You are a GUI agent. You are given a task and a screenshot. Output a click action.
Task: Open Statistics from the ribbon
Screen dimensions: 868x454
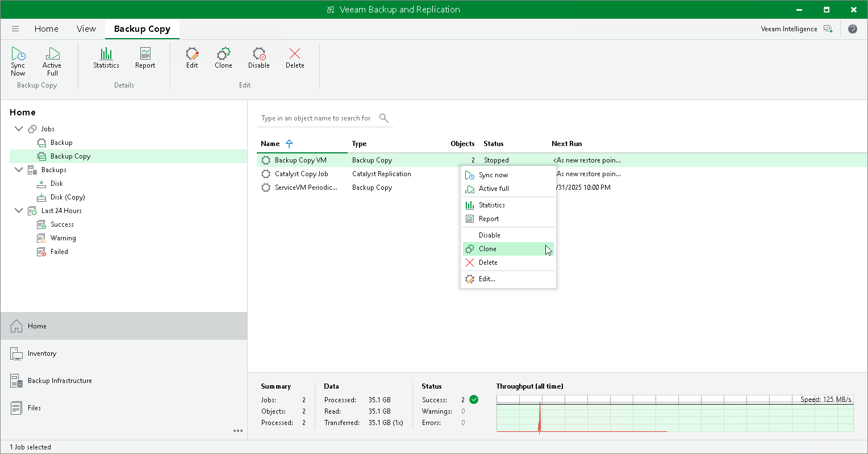(106, 58)
